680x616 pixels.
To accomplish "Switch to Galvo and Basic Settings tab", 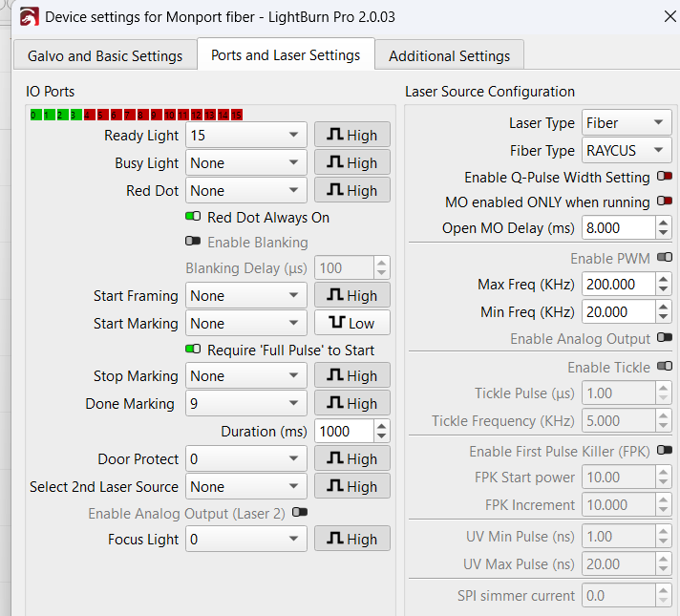I will [105, 56].
